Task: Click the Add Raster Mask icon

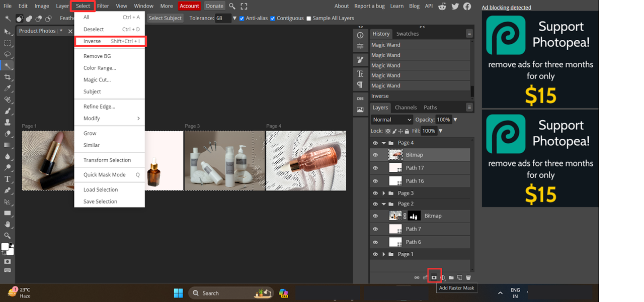Action: (434, 277)
